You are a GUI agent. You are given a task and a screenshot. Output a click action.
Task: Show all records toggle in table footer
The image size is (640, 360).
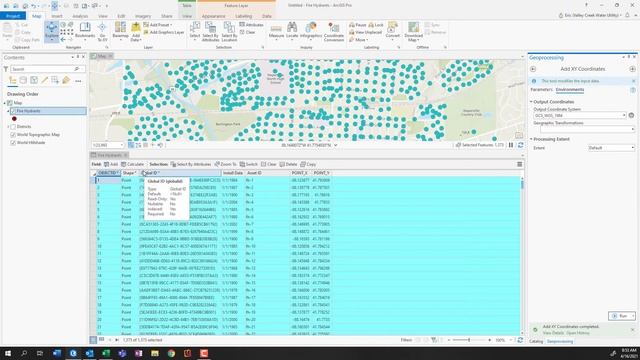click(x=93, y=340)
